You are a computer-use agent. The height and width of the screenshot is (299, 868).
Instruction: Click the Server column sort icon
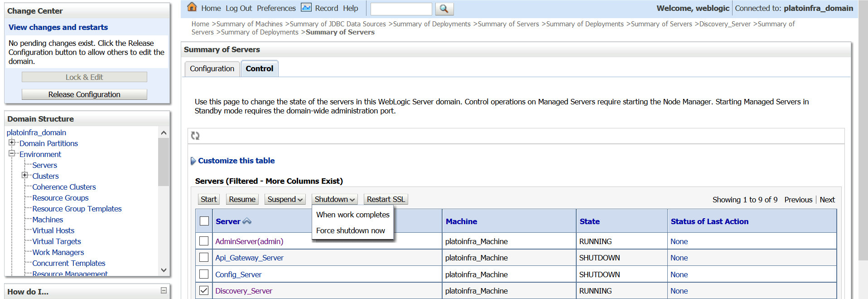[x=247, y=221]
